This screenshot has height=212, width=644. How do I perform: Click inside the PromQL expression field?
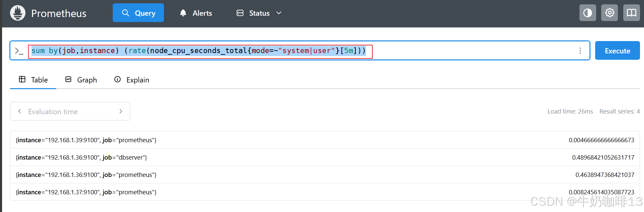point(300,51)
